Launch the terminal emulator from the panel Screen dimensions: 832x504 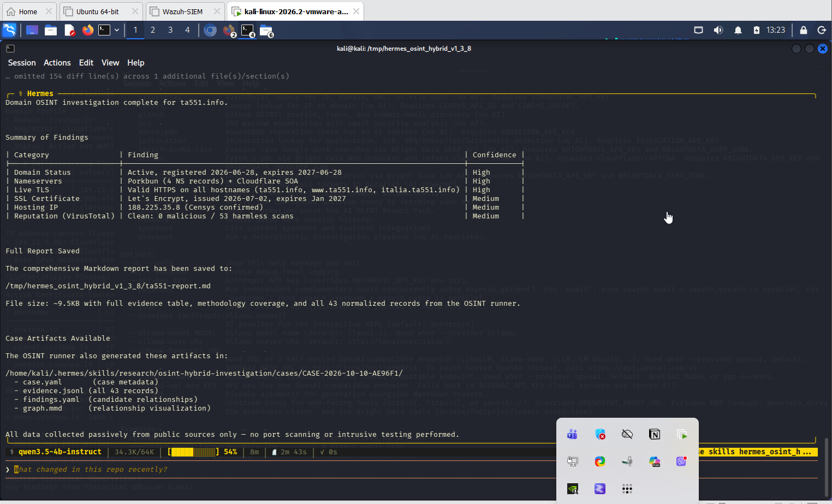104,30
